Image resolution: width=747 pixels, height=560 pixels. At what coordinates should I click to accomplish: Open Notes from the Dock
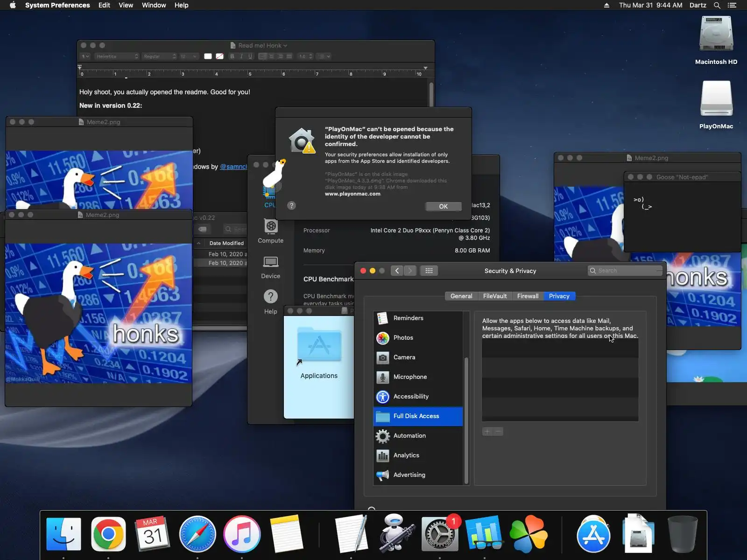pos(286,534)
